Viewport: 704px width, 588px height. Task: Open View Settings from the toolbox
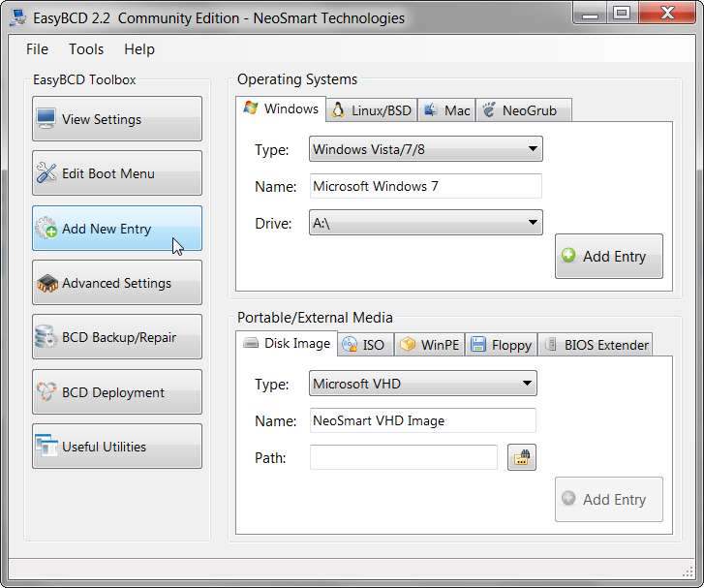(117, 119)
